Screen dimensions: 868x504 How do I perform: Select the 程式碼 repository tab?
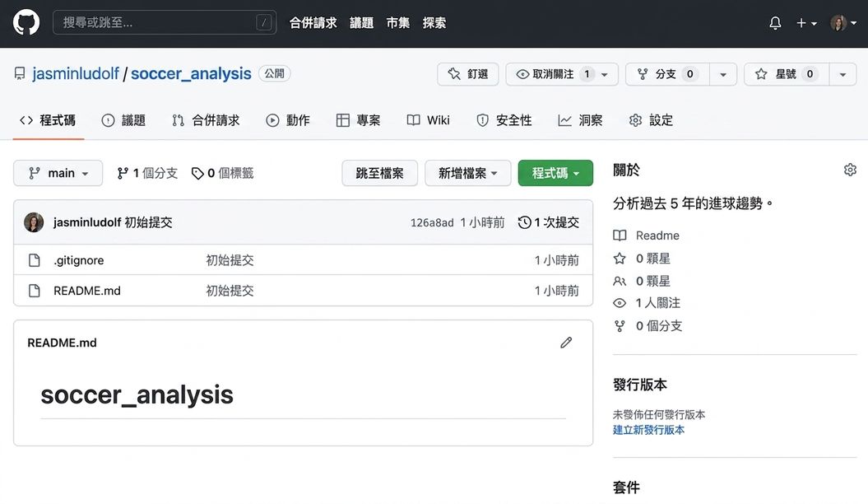pyautogui.click(x=49, y=120)
